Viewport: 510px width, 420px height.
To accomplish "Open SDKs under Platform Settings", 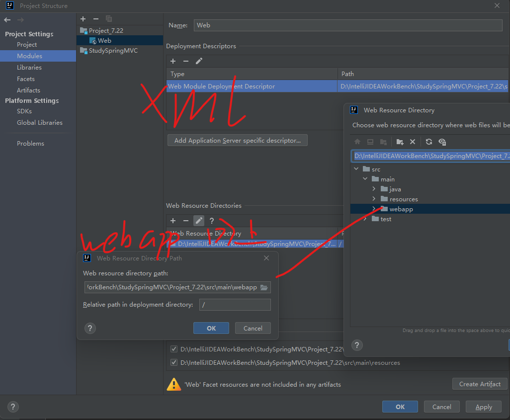I will pyautogui.click(x=24, y=111).
